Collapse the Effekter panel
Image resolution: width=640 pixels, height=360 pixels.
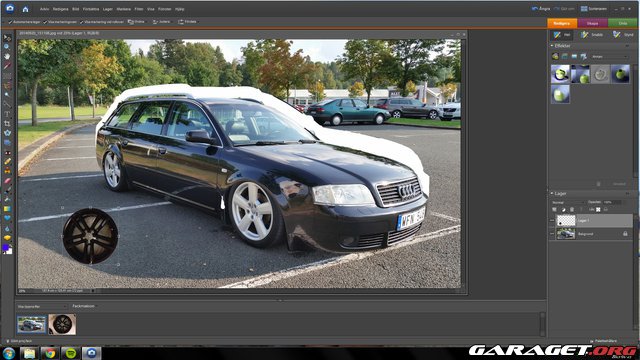coord(552,46)
